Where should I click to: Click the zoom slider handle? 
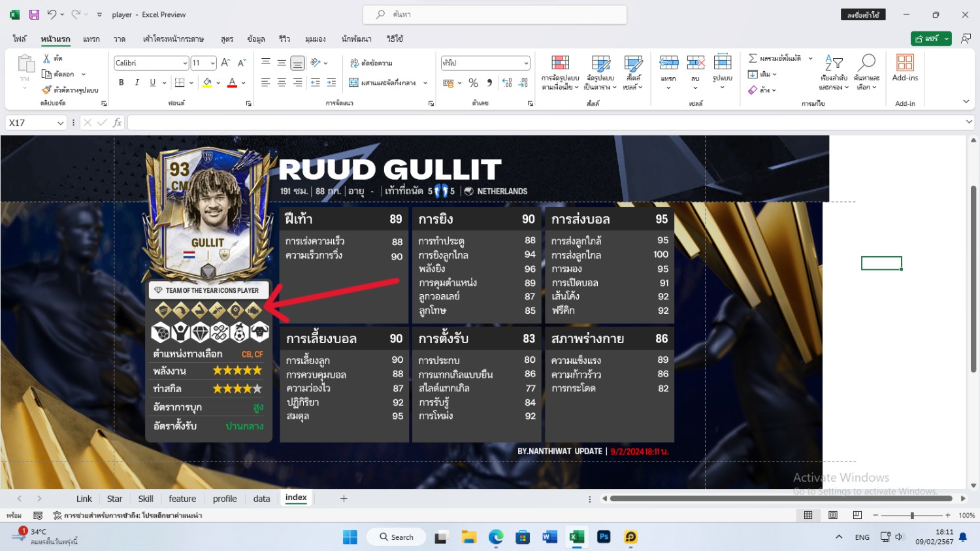[912, 515]
